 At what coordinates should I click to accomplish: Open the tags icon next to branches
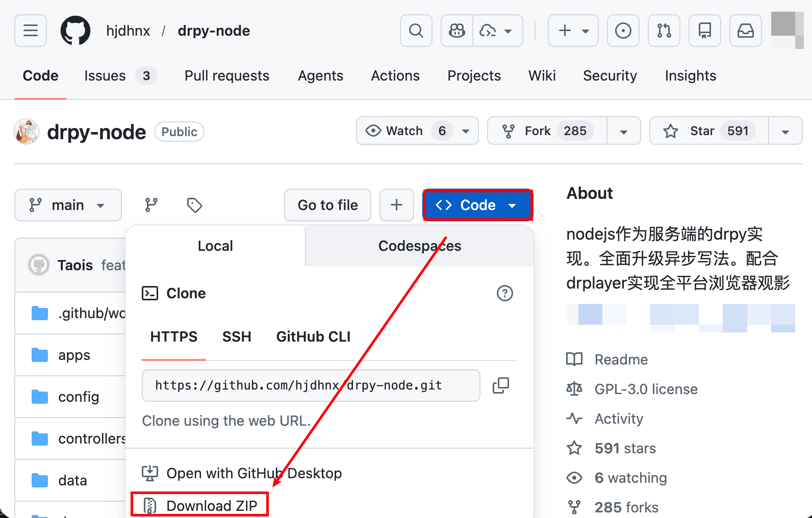(x=194, y=205)
